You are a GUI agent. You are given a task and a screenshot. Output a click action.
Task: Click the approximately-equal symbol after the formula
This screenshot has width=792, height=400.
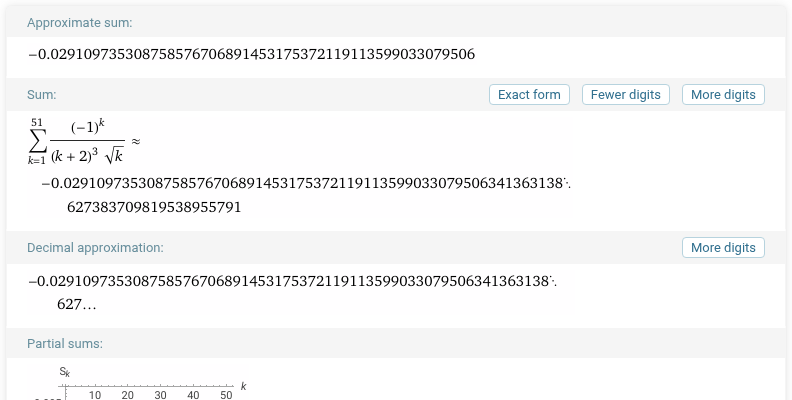tap(135, 141)
